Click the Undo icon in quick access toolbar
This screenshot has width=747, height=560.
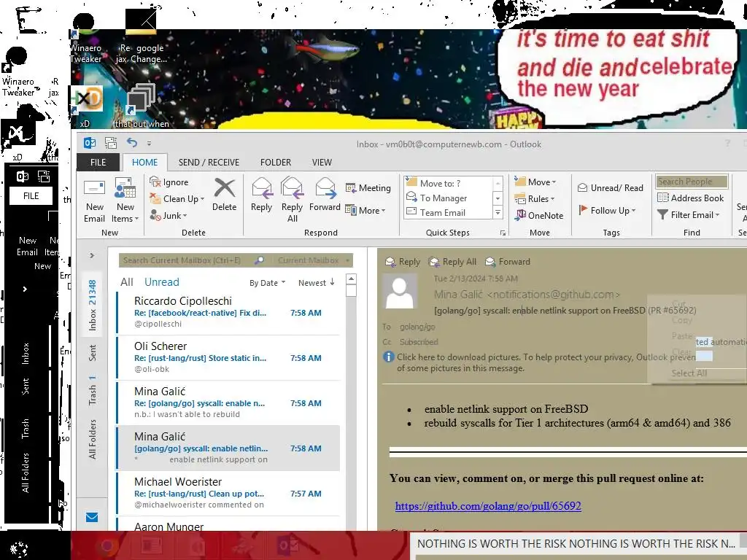[132, 142]
